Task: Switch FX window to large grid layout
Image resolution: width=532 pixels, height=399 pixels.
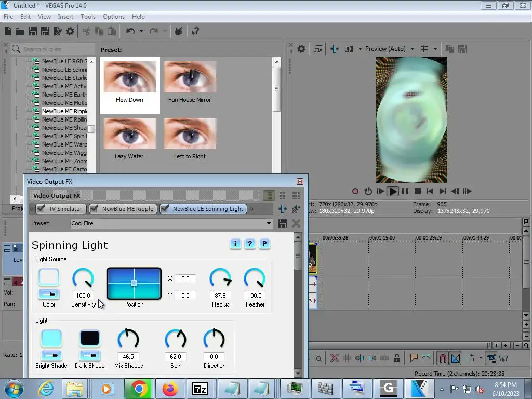Action: pyautogui.click(x=296, y=195)
